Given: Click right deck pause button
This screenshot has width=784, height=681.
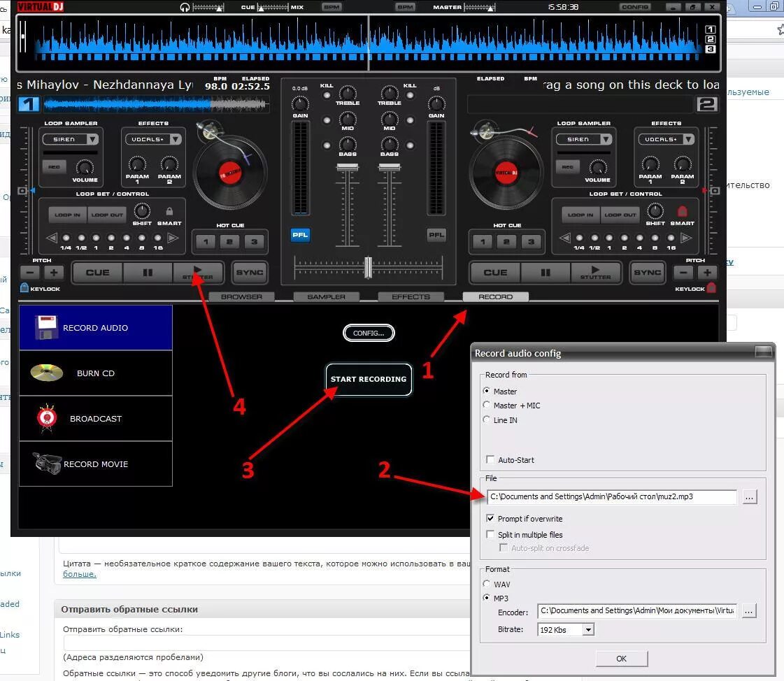Looking at the screenshot, I should pyautogui.click(x=546, y=273).
